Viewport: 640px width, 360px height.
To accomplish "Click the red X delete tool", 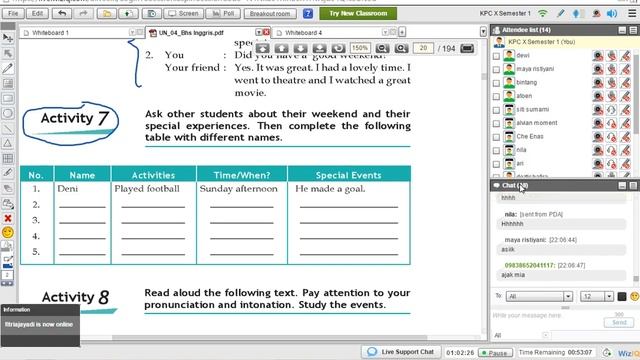I will (x=8, y=218).
